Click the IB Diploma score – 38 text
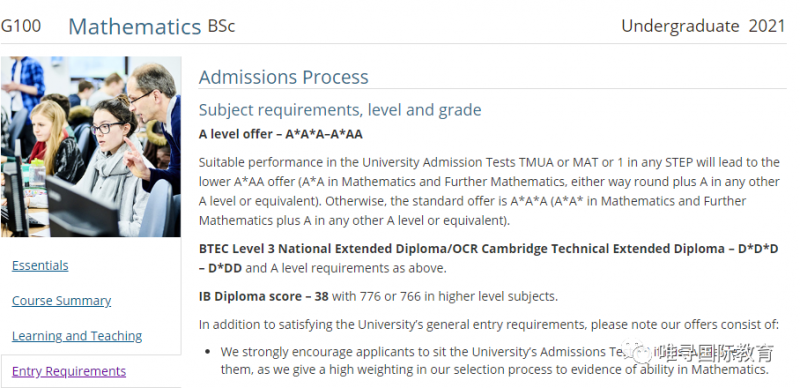800x388 pixels. tap(263, 296)
